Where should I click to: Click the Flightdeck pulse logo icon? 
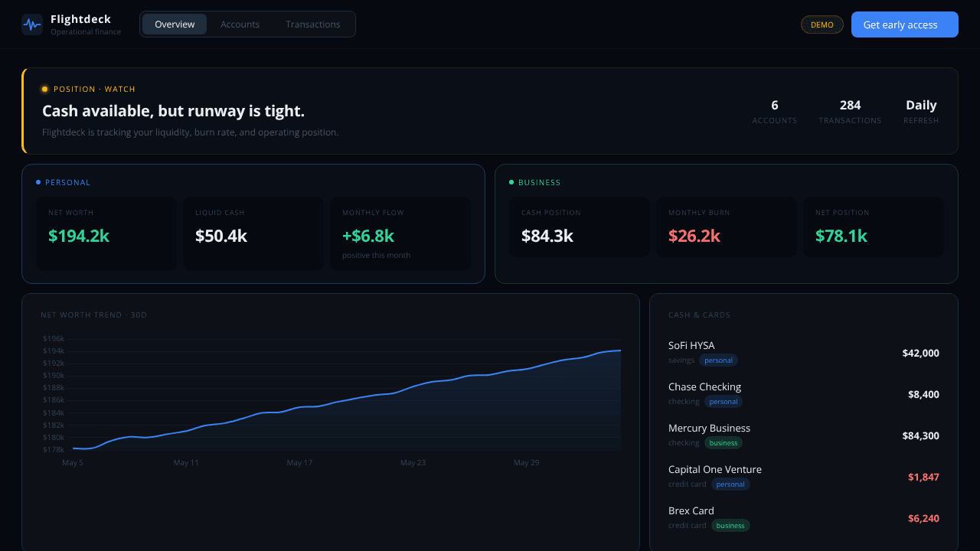coord(32,24)
